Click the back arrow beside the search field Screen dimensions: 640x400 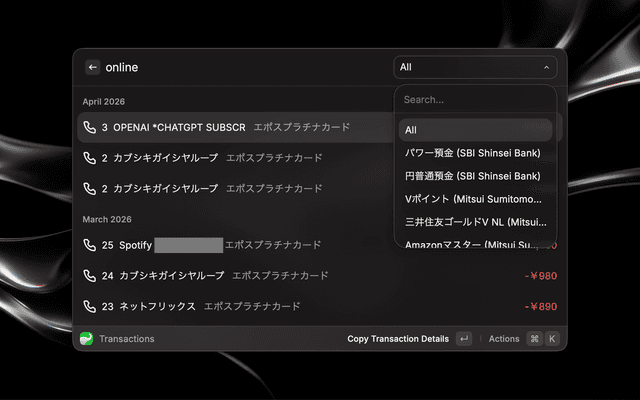click(x=93, y=67)
